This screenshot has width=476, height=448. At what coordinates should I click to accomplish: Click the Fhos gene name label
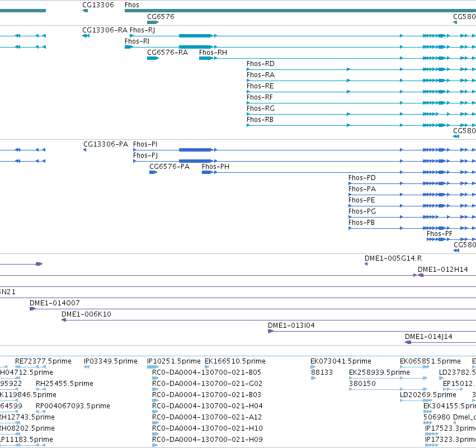point(132,5)
